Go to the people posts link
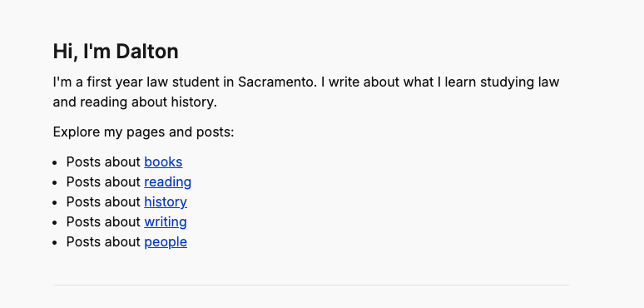Image resolution: width=644 pixels, height=308 pixels. [166, 242]
